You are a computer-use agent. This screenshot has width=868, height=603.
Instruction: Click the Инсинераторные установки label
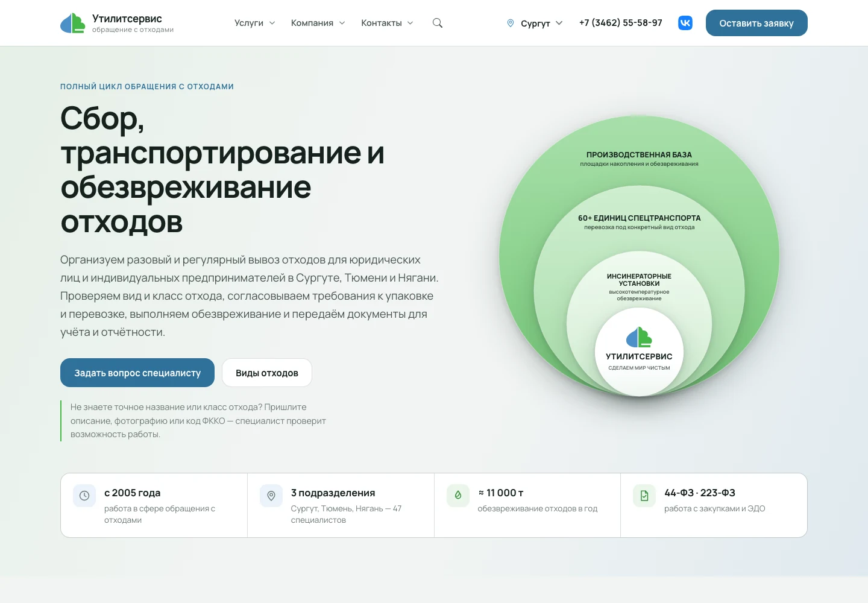pyautogui.click(x=639, y=280)
